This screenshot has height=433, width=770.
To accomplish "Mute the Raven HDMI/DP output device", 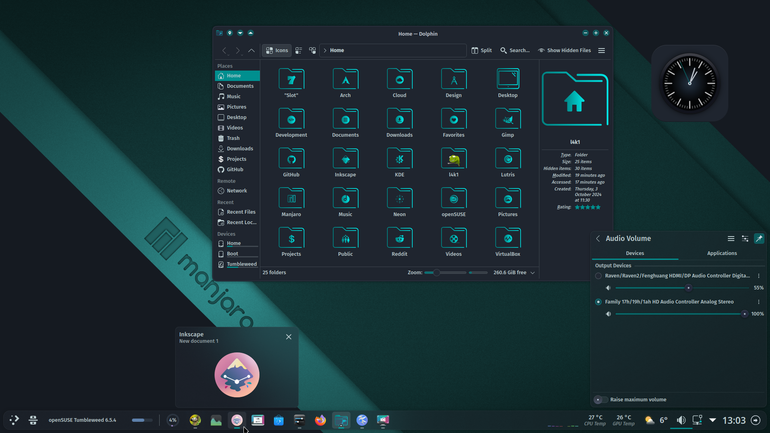I will pyautogui.click(x=608, y=288).
